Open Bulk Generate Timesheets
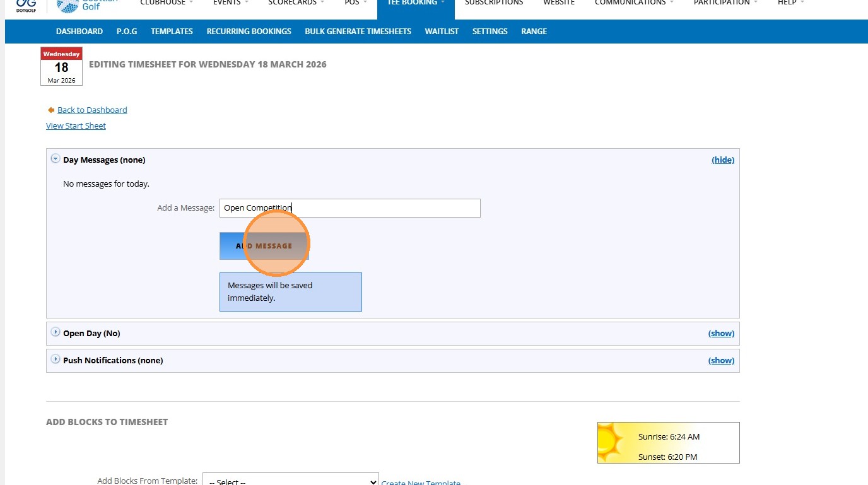Image resolution: width=868 pixels, height=485 pixels. pyautogui.click(x=358, y=31)
